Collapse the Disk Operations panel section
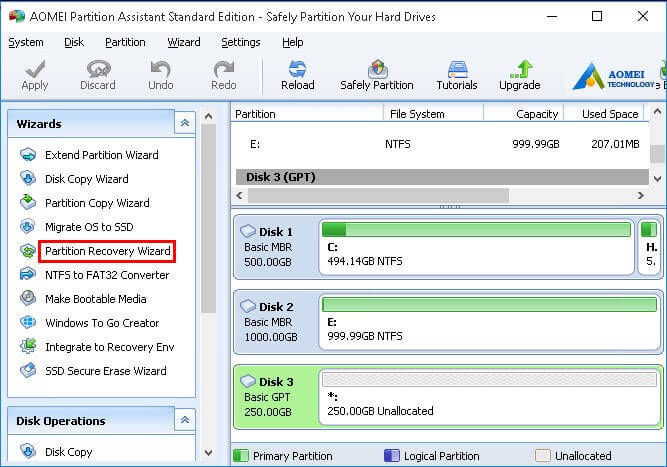 (x=184, y=421)
